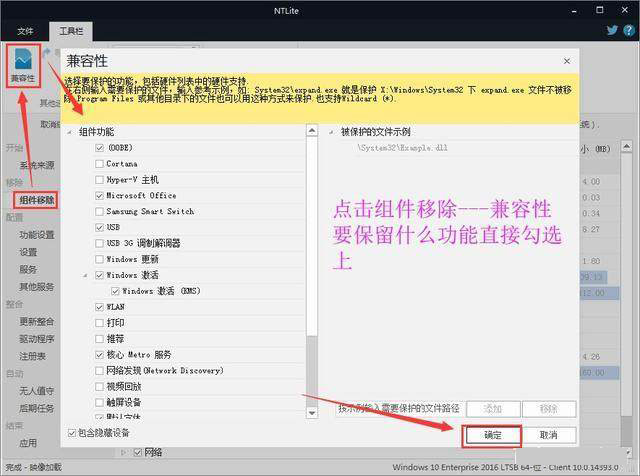The image size is (640, 476).
Task: Open 后期任务 in the sidebar
Action: (37, 408)
